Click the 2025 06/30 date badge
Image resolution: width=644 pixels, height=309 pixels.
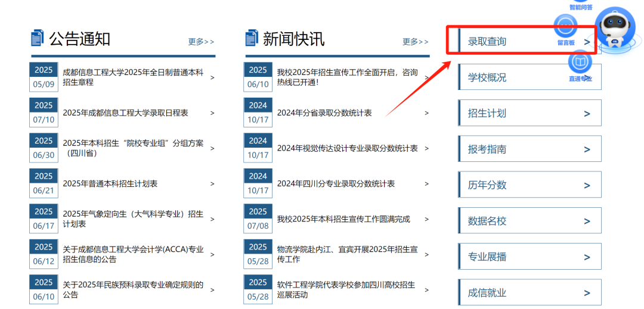[44, 148]
